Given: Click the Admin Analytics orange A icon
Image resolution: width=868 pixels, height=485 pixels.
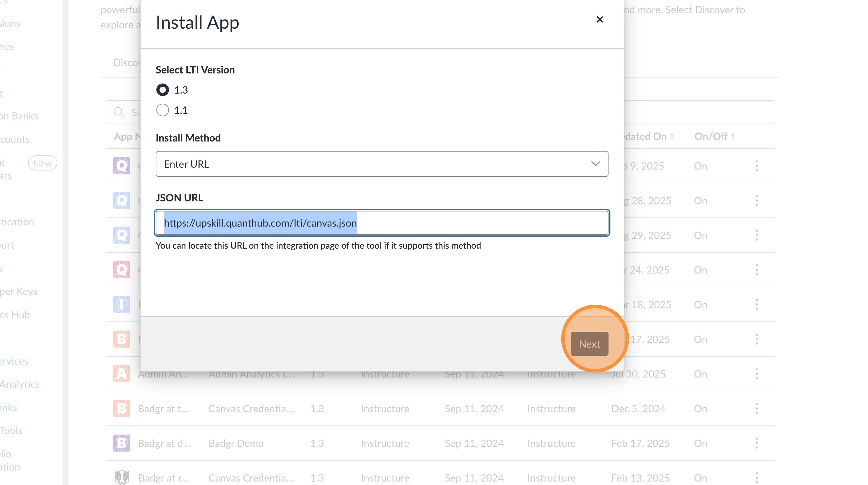Looking at the screenshot, I should coord(122,374).
